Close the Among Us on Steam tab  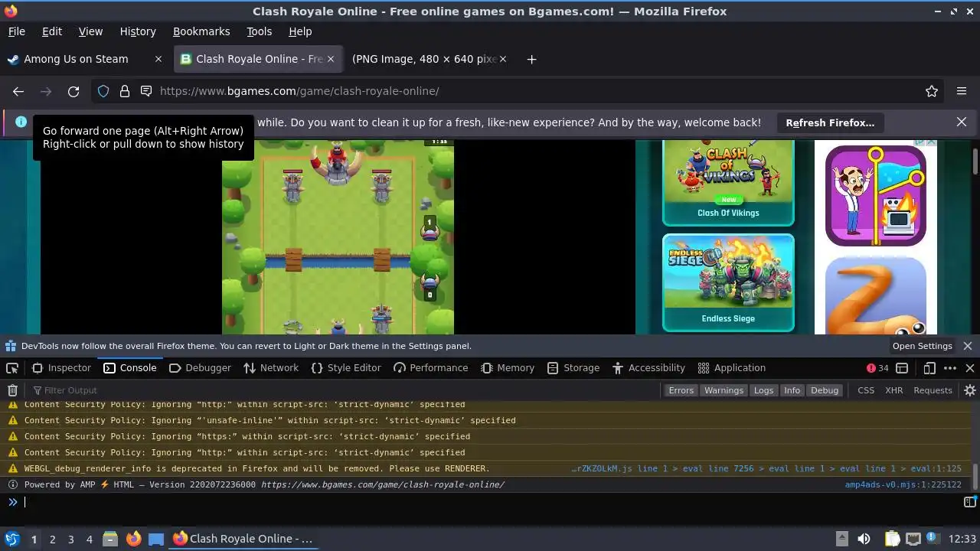point(158,59)
